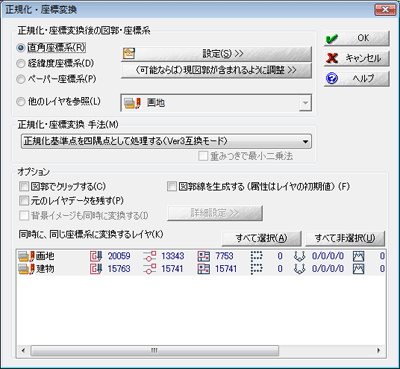The image size is (400, 369).
Task: Click value 7753 in 画地 row
Action: click(x=224, y=256)
